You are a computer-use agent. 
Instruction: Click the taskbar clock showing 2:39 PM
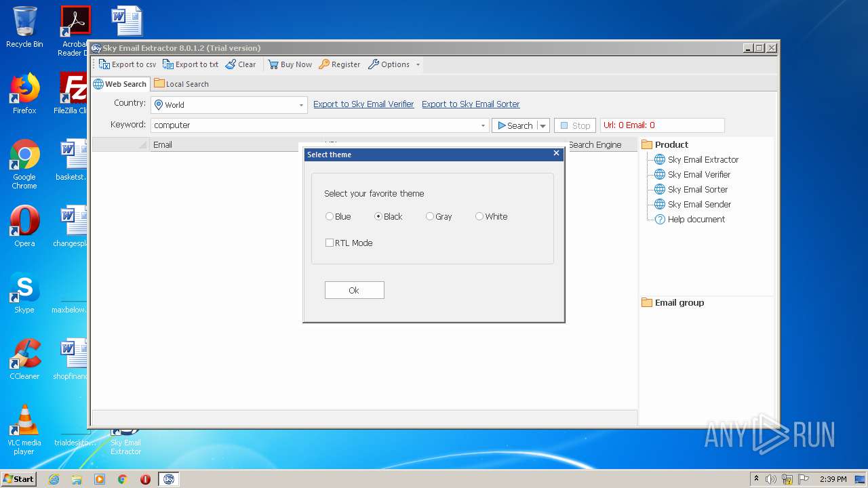(x=833, y=479)
